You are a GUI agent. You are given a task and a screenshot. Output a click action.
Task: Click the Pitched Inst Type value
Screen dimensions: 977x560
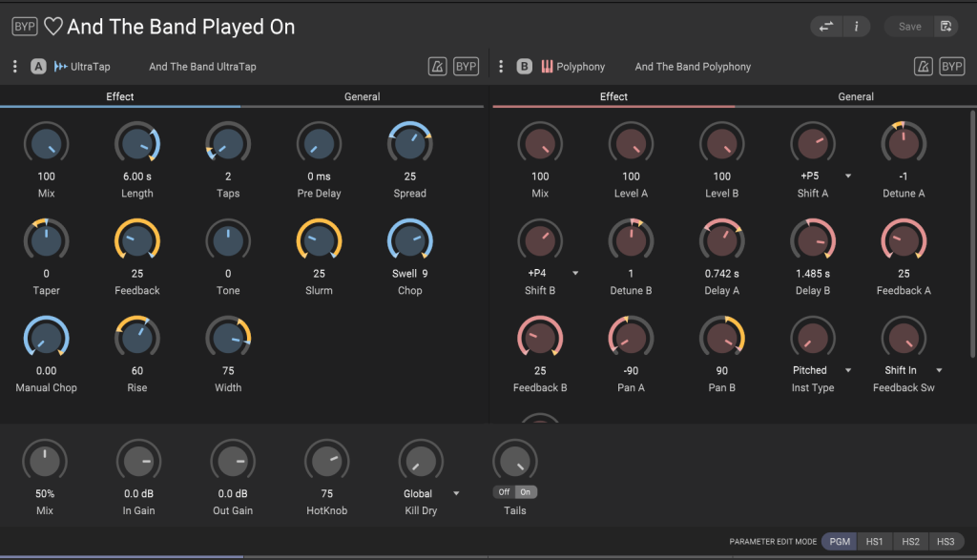click(x=809, y=370)
